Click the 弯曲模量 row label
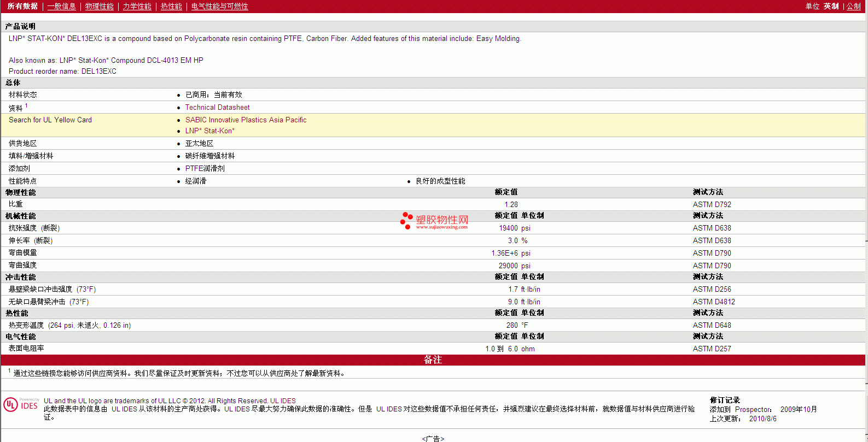Screen dimensions: 868x442 click(x=23, y=253)
